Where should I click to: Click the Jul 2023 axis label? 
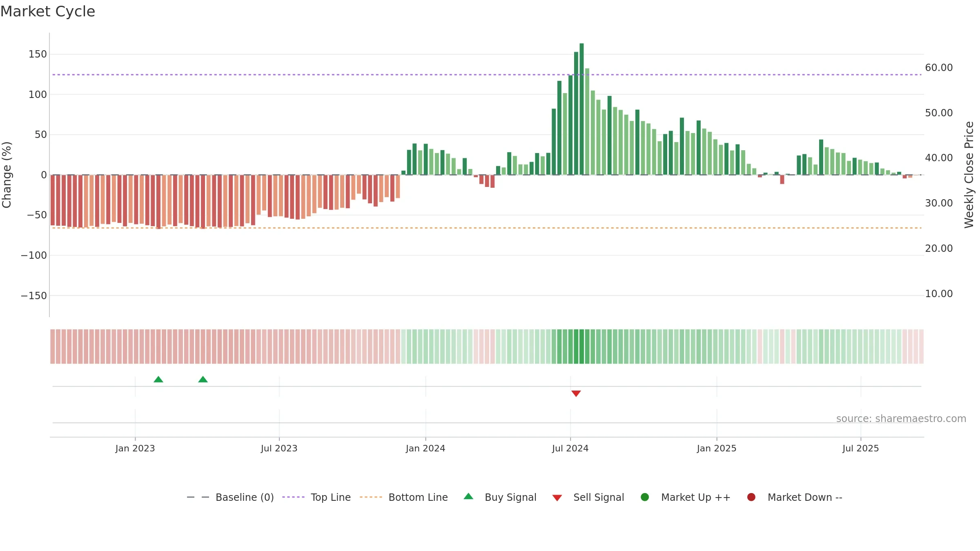pyautogui.click(x=279, y=449)
